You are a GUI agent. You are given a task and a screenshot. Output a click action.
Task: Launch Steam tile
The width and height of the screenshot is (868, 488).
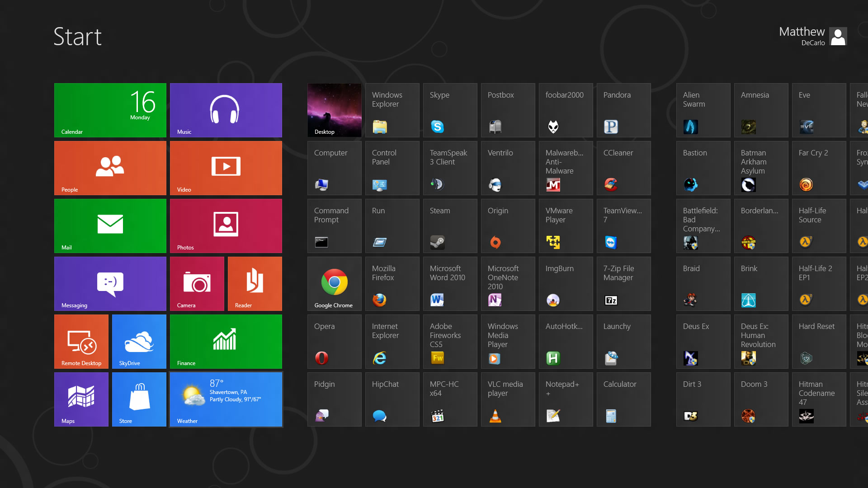450,226
